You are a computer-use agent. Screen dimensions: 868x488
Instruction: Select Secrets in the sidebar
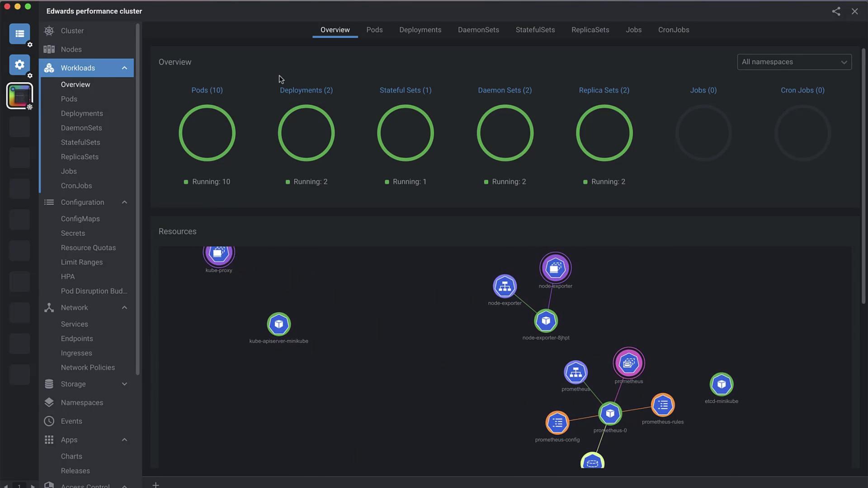73,233
